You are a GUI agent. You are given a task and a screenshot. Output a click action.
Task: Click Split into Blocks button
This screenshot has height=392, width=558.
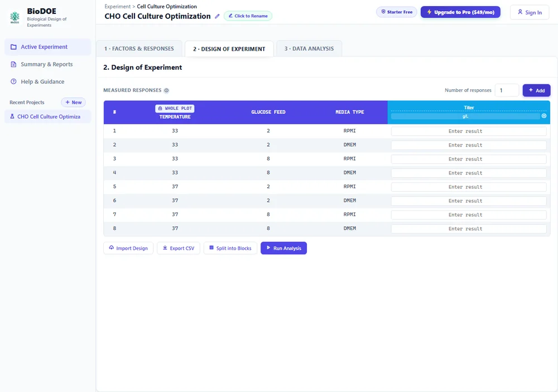(230, 248)
